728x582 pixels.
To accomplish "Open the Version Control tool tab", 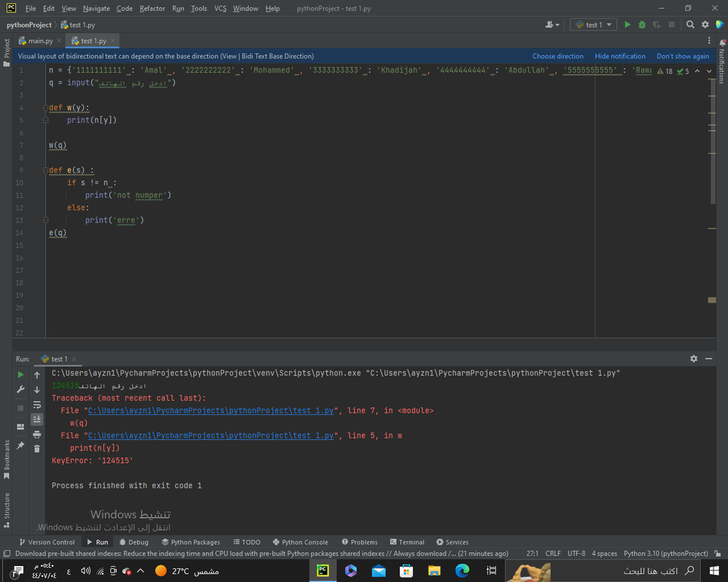I will click(x=47, y=541).
